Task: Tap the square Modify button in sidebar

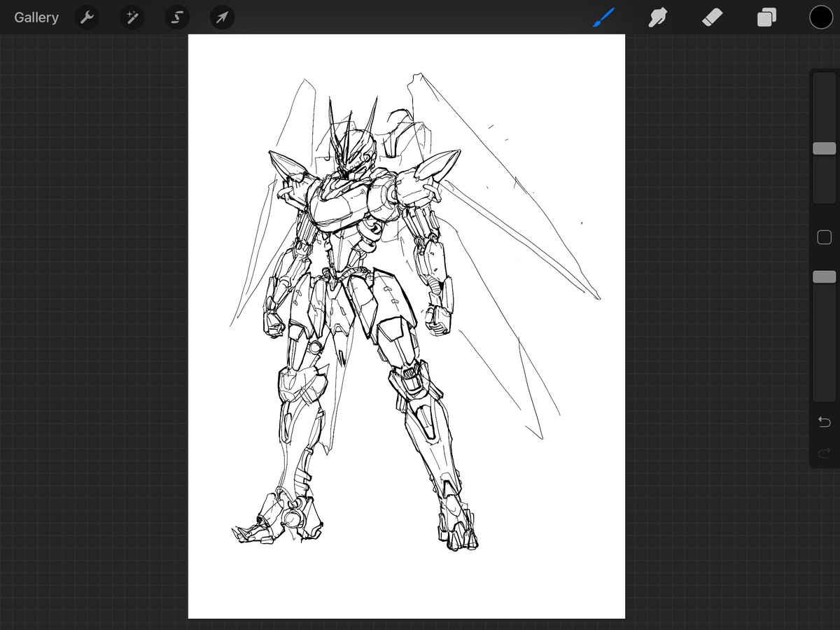Action: [824, 237]
